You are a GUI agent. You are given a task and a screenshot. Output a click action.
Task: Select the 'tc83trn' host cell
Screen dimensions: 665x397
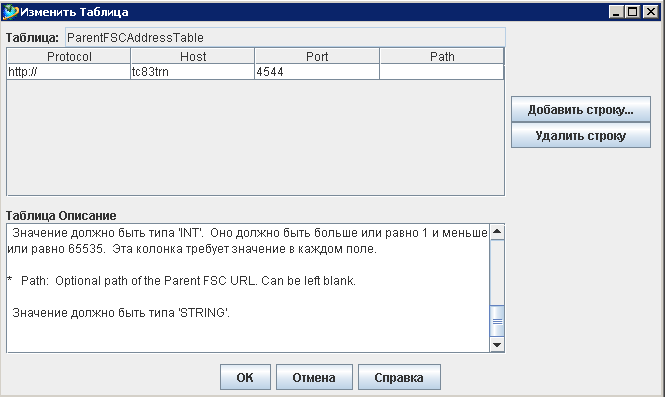click(193, 72)
